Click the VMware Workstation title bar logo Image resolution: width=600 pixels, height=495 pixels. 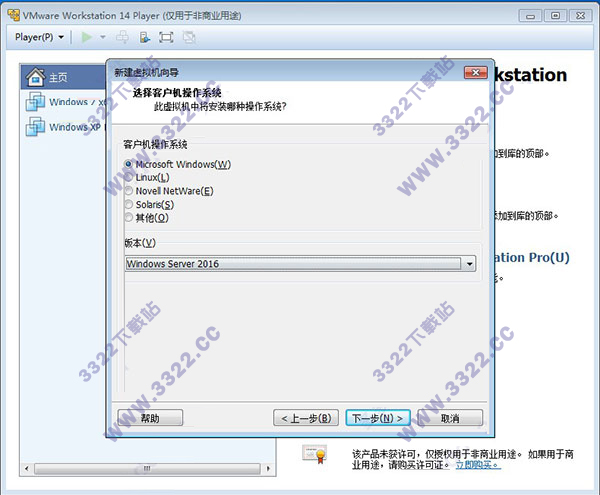click(x=13, y=15)
